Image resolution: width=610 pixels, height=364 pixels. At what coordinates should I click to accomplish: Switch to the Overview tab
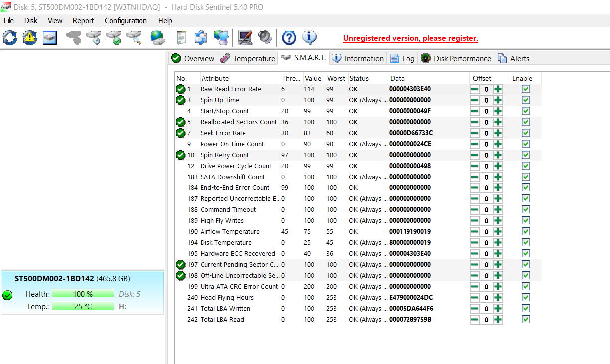(x=193, y=58)
